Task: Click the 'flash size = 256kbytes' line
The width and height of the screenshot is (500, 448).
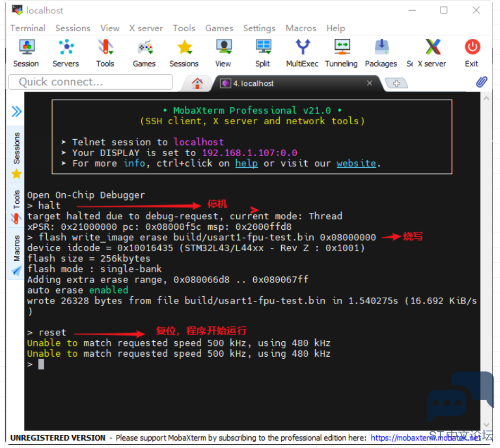Action: [89, 259]
